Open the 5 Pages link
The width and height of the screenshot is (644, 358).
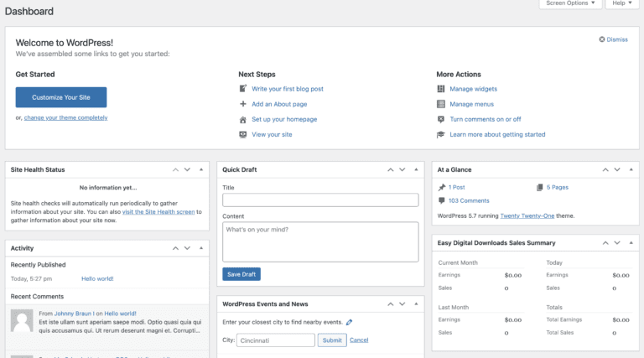pyautogui.click(x=558, y=187)
